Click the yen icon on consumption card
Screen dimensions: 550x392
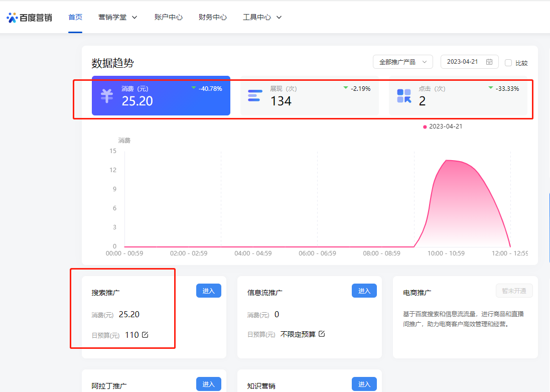107,95
